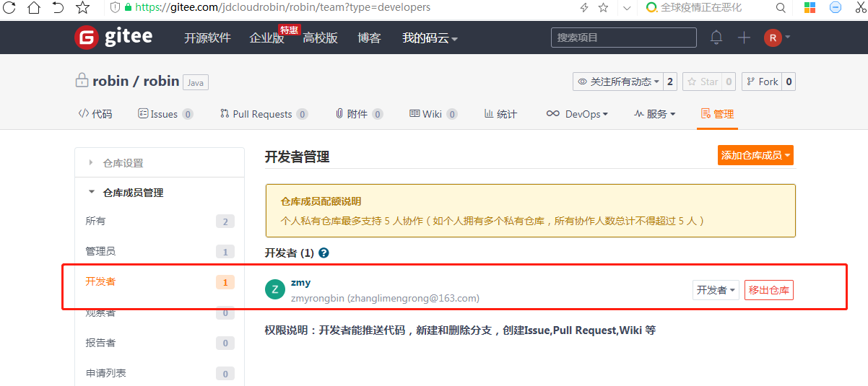Click 移出仓库 to remove zmy

(769, 290)
